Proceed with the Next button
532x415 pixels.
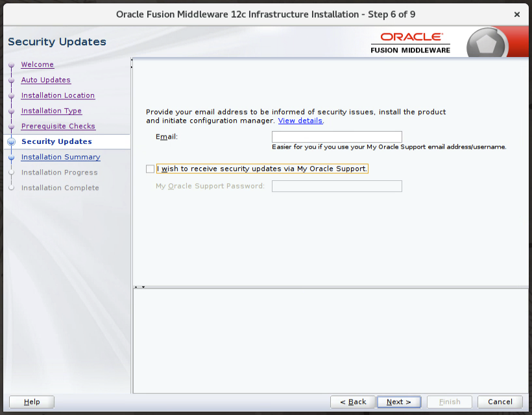398,402
